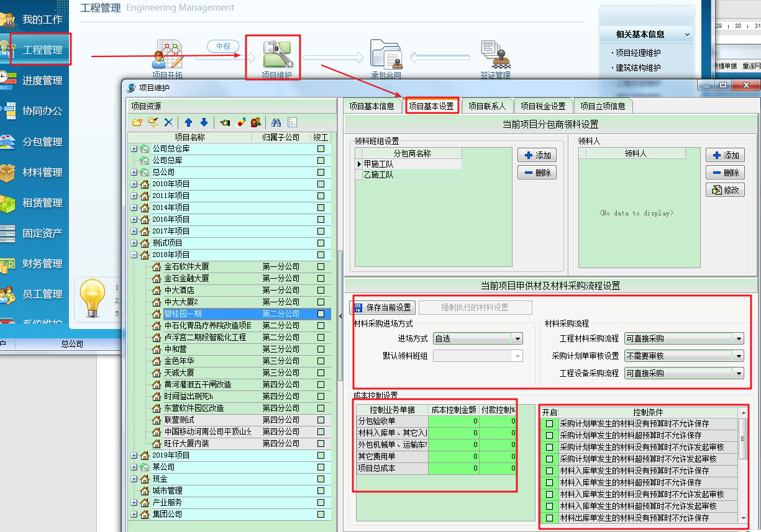Open the 采购计划单审核设置 dropdown
The height and width of the screenshot is (532, 761).
pyautogui.click(x=739, y=356)
